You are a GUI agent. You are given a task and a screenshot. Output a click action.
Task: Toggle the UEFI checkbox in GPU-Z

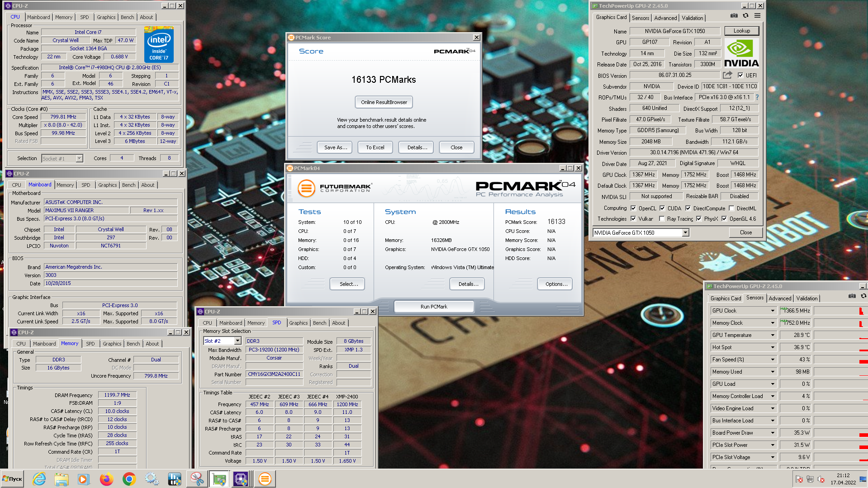pos(740,76)
